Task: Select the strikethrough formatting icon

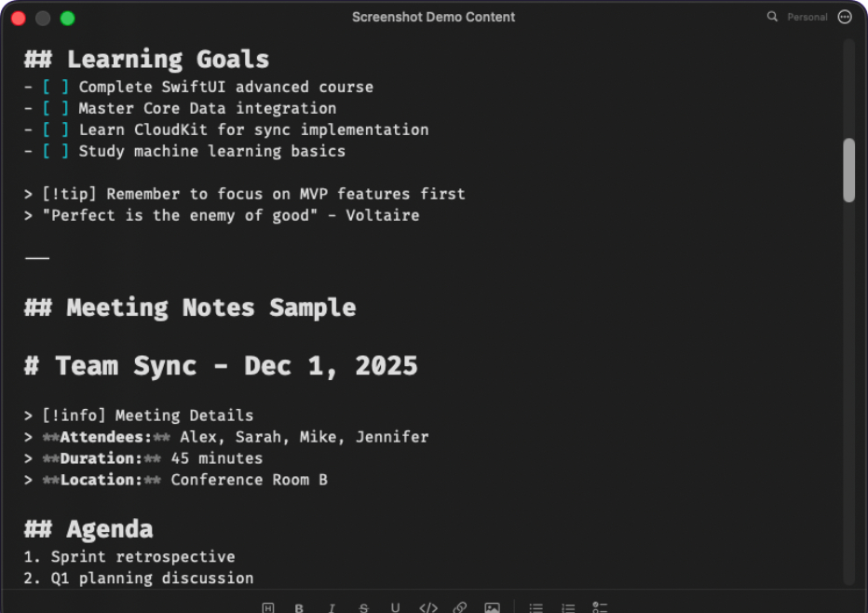Action: 363,607
